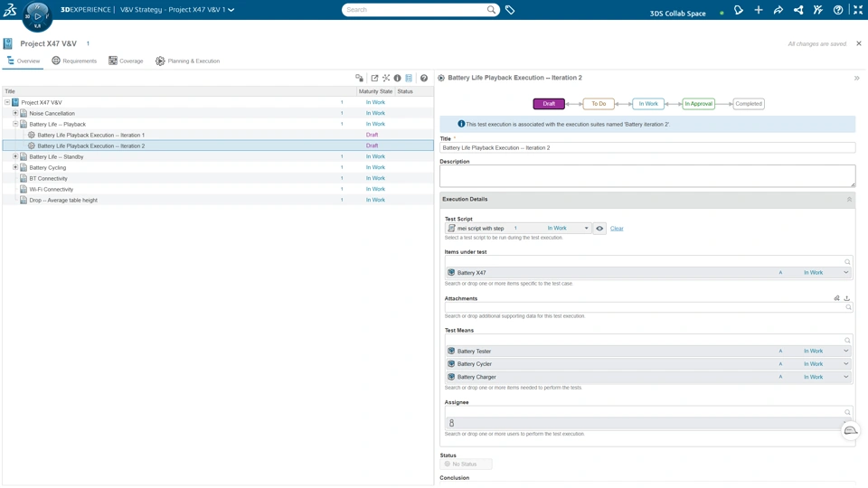This screenshot has height=488, width=868.
Task: Click the assignee user row icon
Action: pos(451,423)
